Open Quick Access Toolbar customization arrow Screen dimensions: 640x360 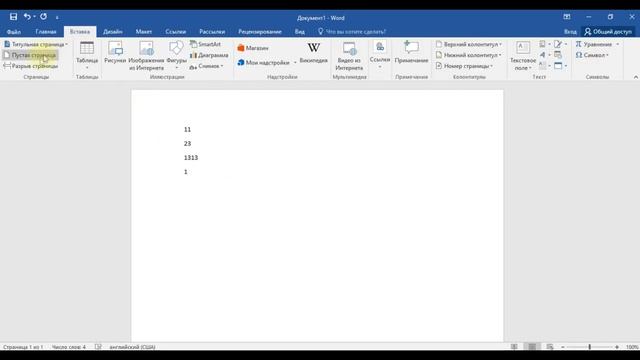(57, 18)
